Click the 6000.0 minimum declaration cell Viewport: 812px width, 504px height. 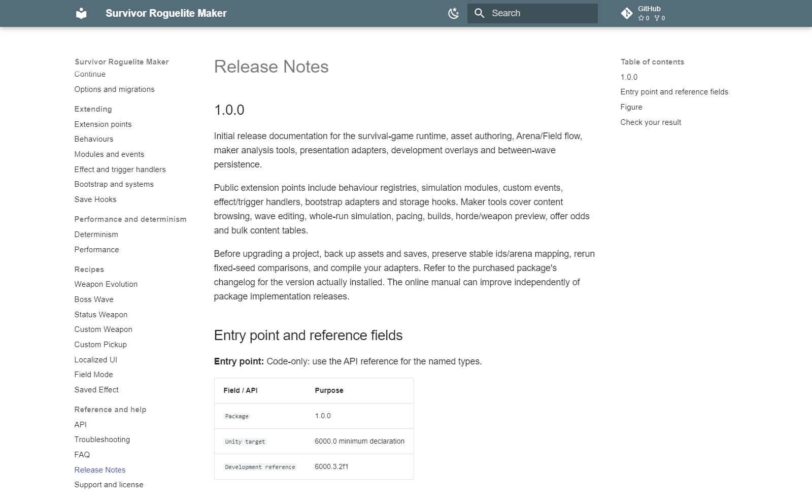(x=359, y=441)
